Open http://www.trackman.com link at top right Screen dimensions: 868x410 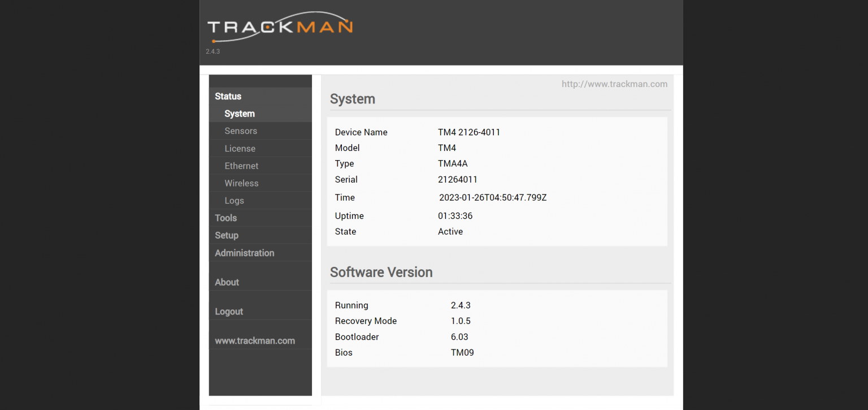614,84
